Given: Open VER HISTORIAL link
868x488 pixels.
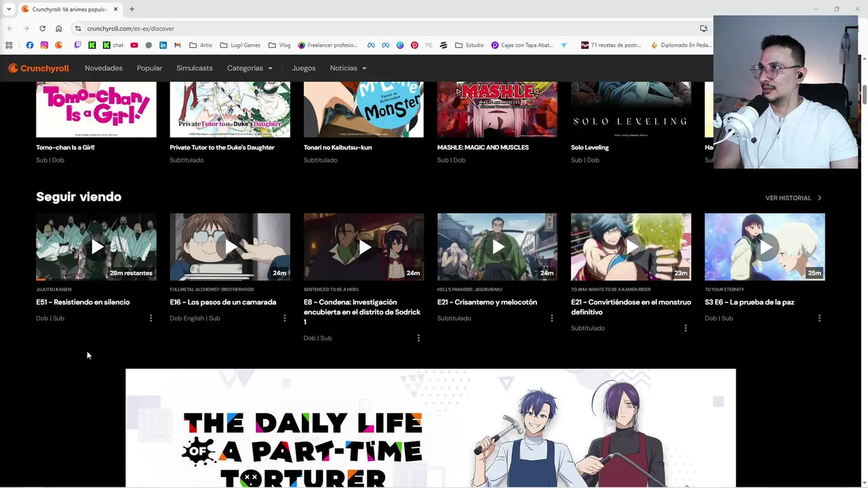Looking at the screenshot, I should point(788,198).
